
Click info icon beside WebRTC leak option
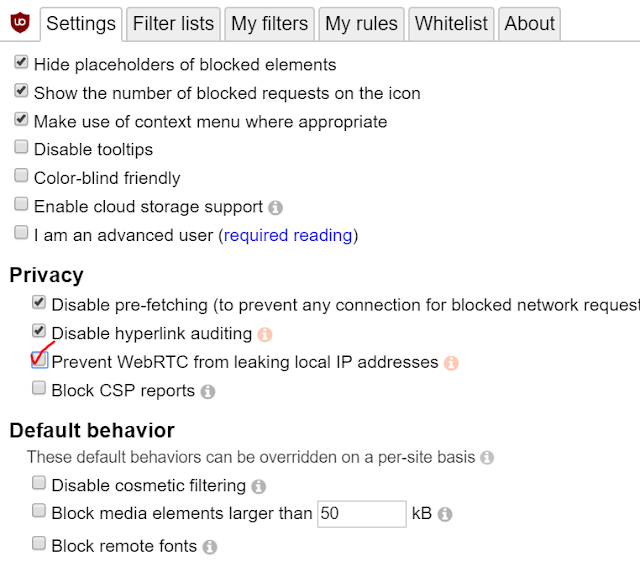(451, 363)
